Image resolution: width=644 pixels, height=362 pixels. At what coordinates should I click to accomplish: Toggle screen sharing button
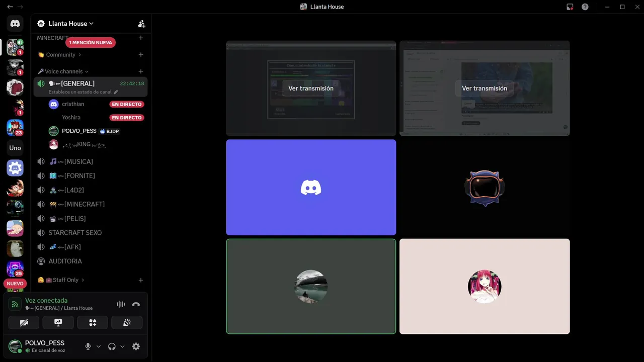pyautogui.click(x=58, y=322)
